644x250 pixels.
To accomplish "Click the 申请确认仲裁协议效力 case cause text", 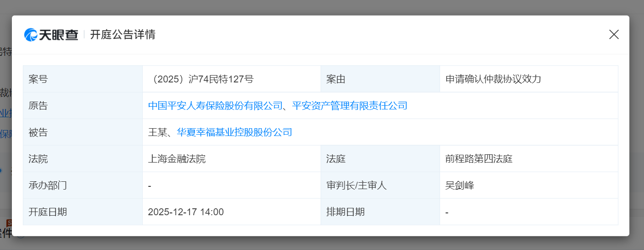I will point(493,79).
